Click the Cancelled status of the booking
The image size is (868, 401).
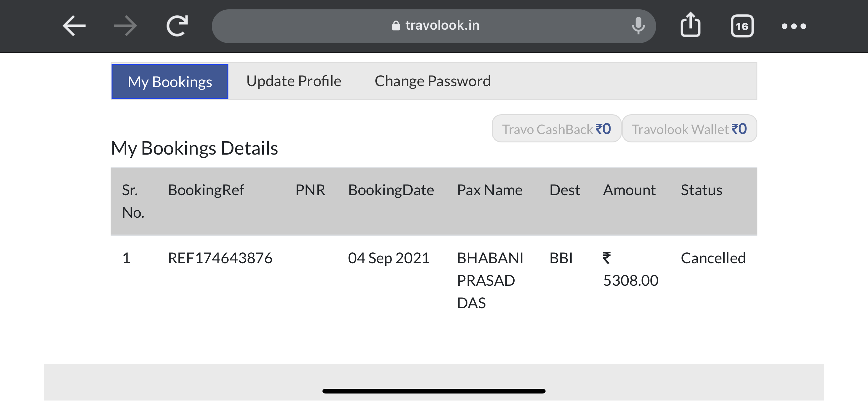pyautogui.click(x=713, y=258)
